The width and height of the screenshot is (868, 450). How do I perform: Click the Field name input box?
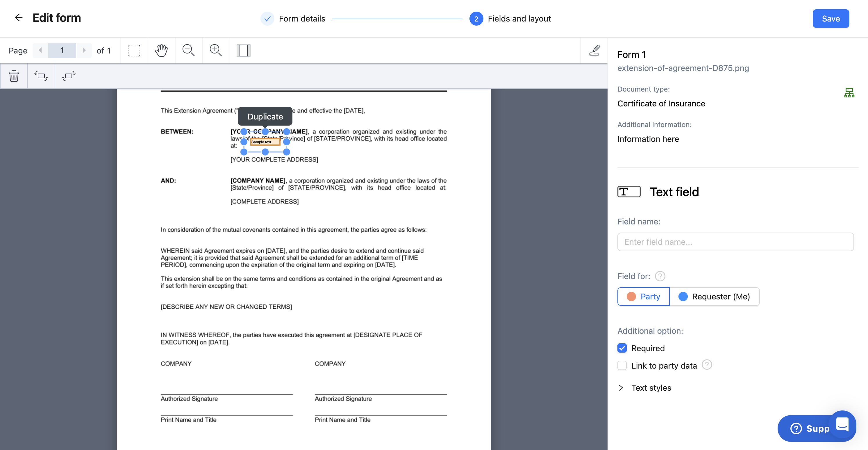pos(735,242)
